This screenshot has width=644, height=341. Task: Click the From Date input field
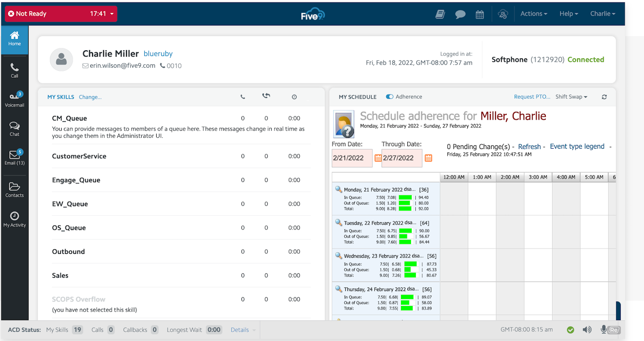point(352,158)
